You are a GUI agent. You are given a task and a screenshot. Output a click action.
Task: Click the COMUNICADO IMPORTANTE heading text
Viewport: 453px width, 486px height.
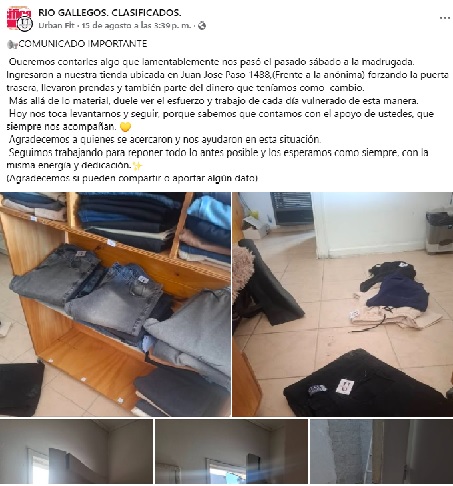[x=83, y=44]
